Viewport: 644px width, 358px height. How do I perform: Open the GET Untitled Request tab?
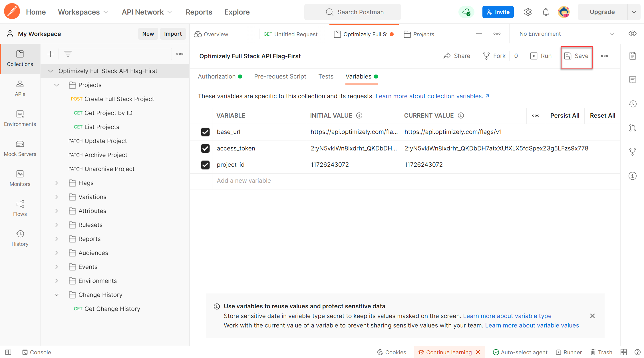coord(291,34)
